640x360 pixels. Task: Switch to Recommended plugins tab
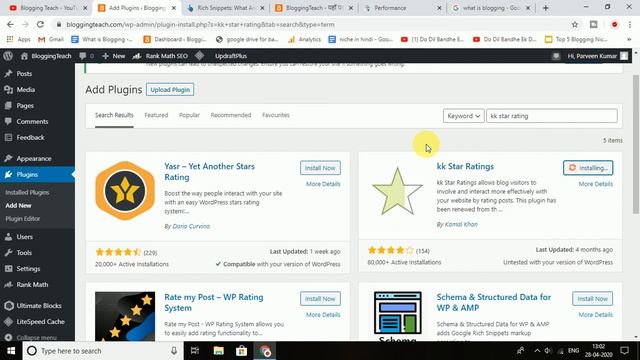point(231,116)
